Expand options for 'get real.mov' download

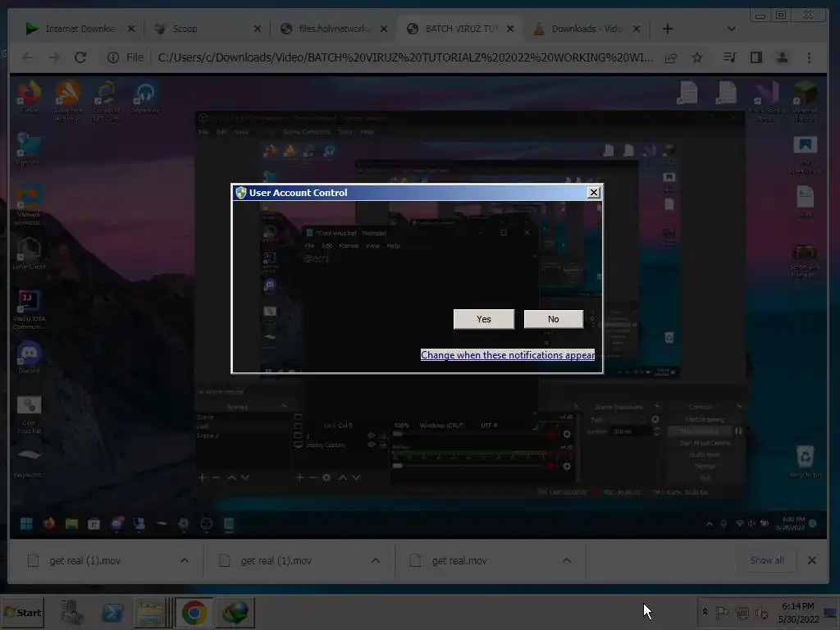566,560
